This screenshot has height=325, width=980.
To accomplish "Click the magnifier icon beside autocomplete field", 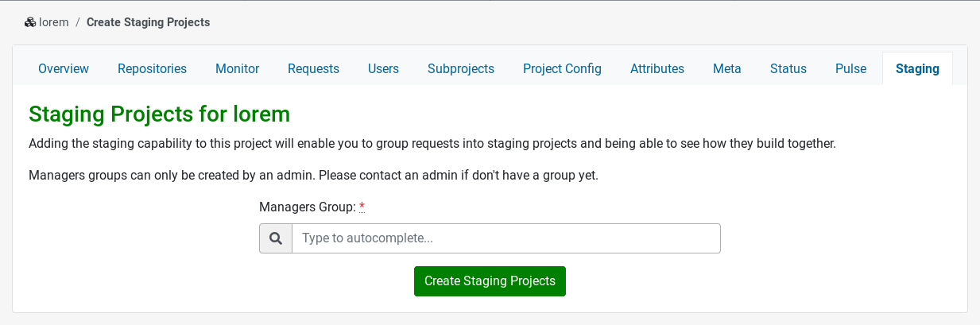I will click(x=276, y=238).
